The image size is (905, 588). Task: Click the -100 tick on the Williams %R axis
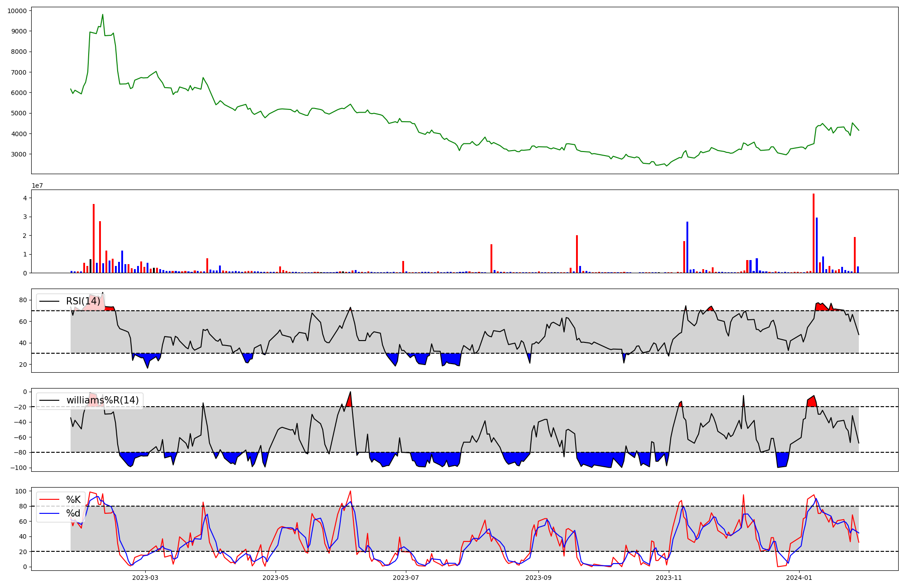(18, 468)
